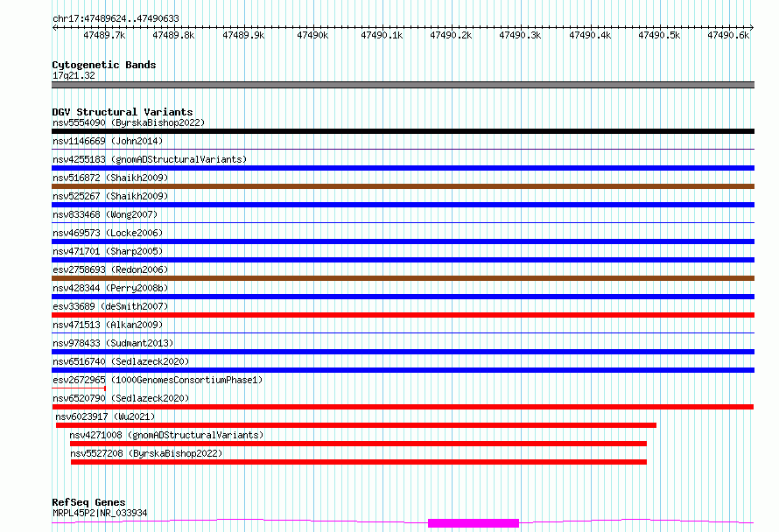Open the nsv6516740 (Sedlazeck2020) variant
This screenshot has width=779, height=532.
pyautogui.click(x=121, y=361)
